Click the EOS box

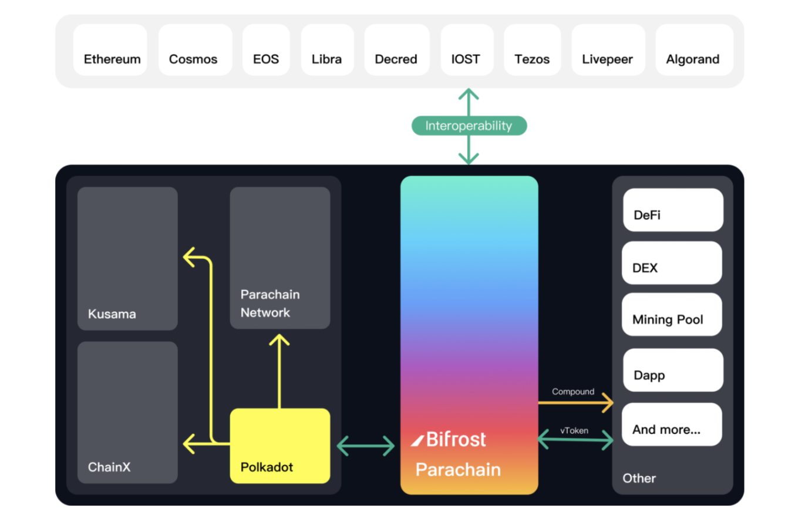click(266, 50)
